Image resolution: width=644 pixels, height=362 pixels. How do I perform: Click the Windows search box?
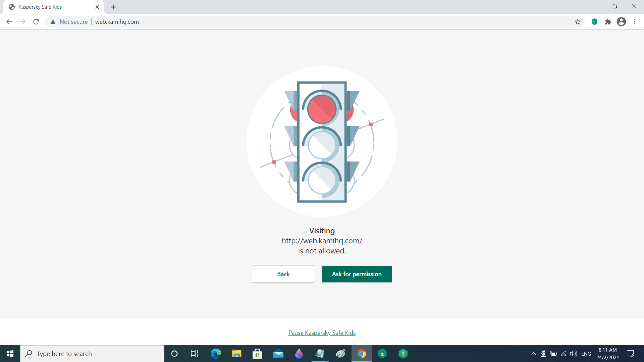coord(92,354)
